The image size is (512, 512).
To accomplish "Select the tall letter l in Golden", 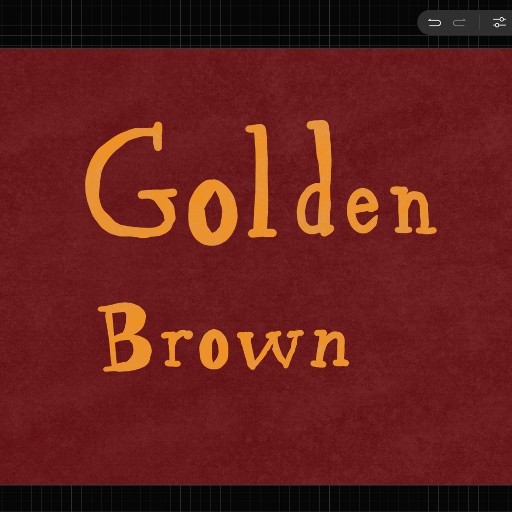I will (261, 181).
